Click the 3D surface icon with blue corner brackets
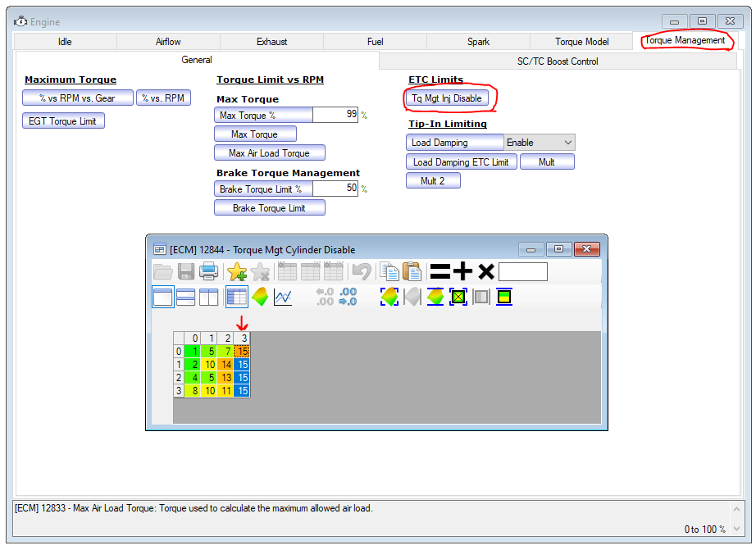 (x=389, y=297)
